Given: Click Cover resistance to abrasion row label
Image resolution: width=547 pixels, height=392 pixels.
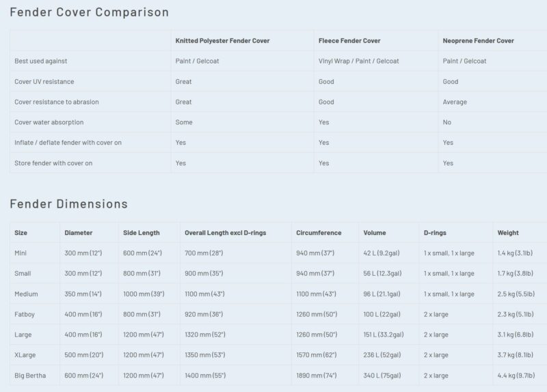Looking at the screenshot, I should 57,102.
